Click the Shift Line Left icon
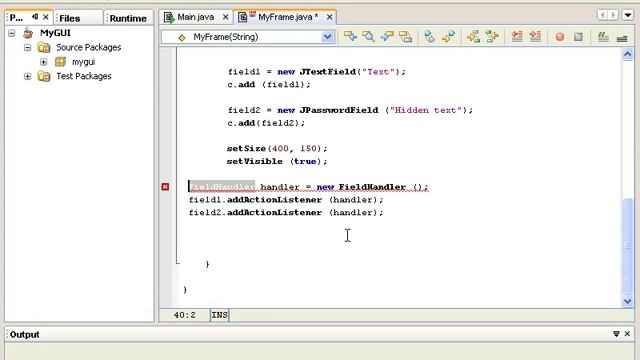Viewport: 640px width, 360px height. (x=517, y=37)
